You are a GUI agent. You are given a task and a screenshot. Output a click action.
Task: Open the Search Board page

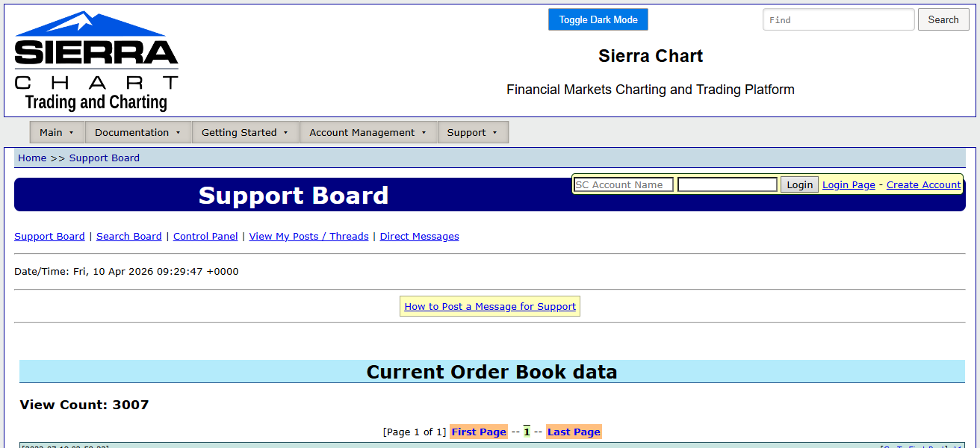tap(128, 236)
